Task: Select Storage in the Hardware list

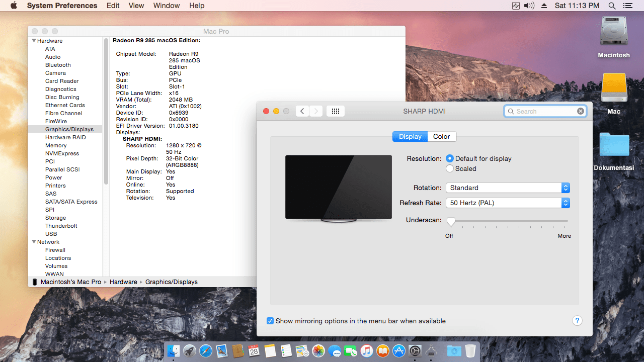Action: click(x=55, y=218)
